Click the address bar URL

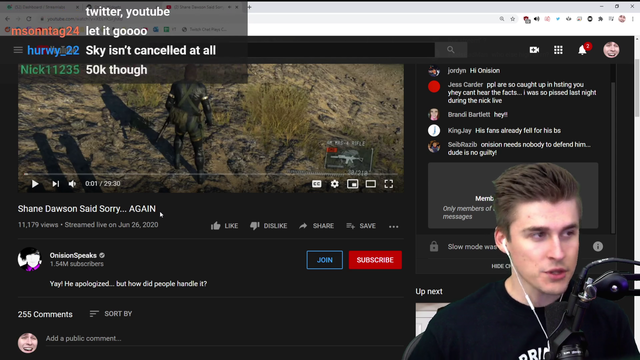[85, 19]
